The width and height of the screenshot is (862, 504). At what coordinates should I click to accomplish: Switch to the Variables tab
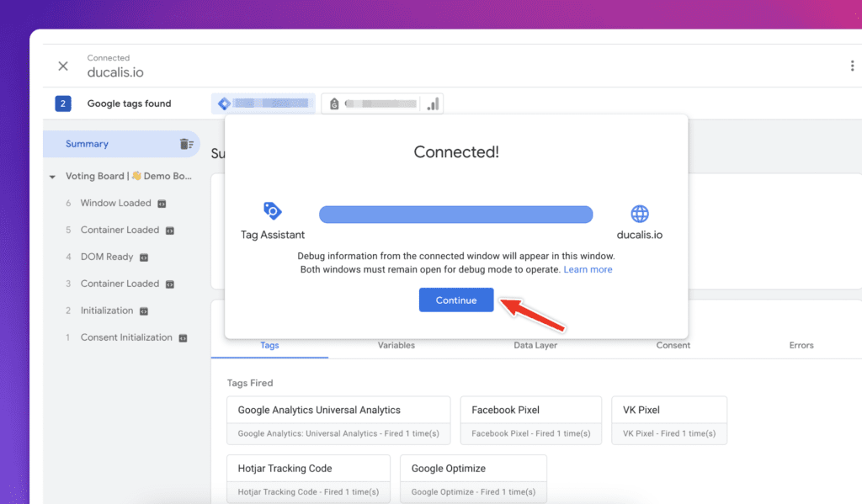[396, 345]
